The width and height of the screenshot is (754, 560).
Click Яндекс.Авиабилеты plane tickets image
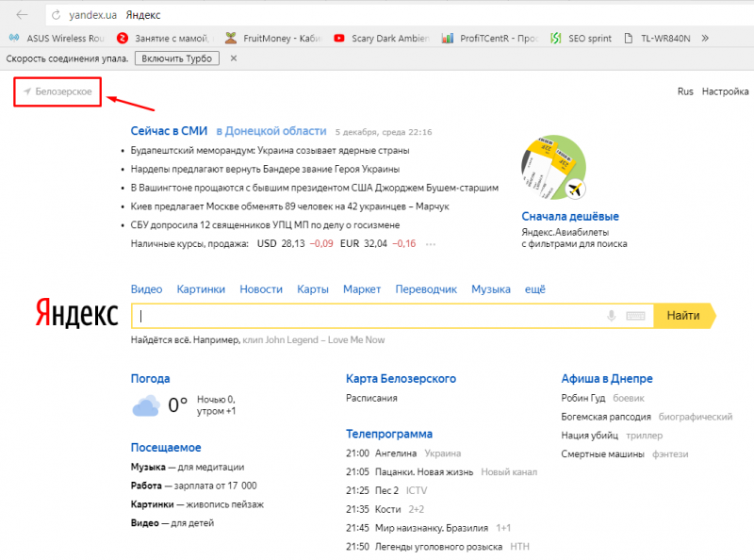click(553, 168)
